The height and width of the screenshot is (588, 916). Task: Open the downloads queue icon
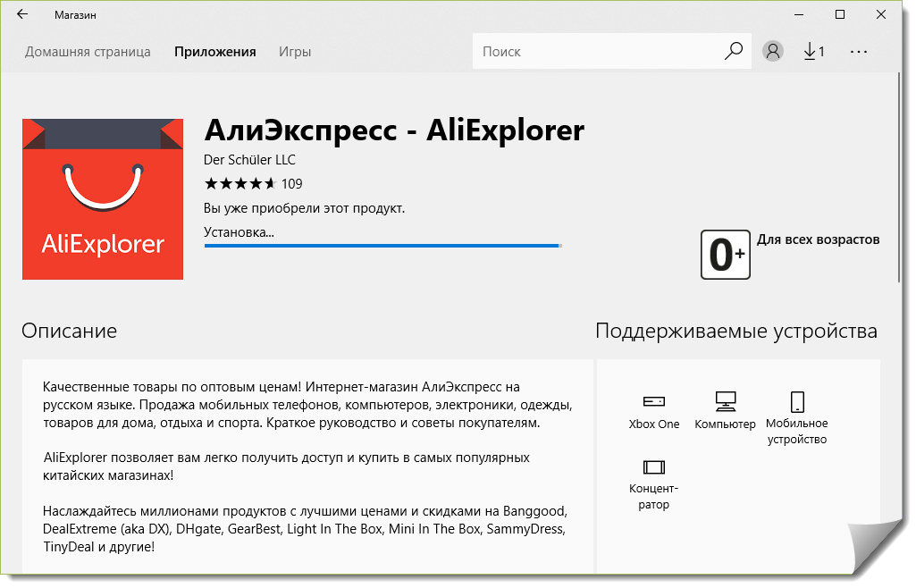click(813, 52)
